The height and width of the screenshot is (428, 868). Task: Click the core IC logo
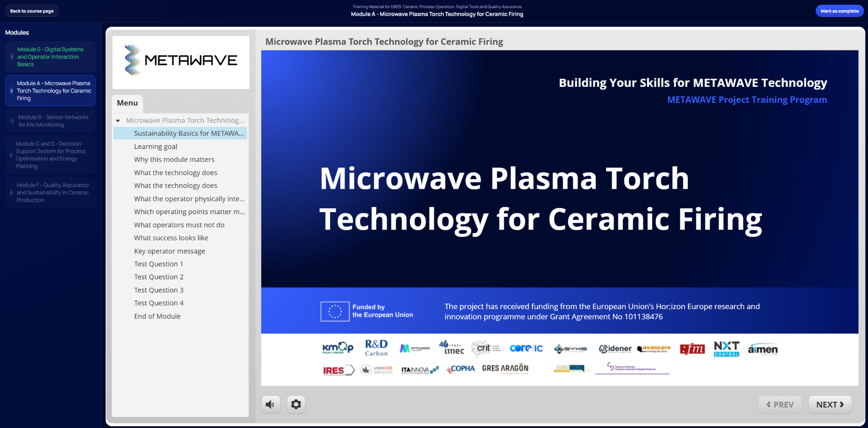(x=526, y=348)
